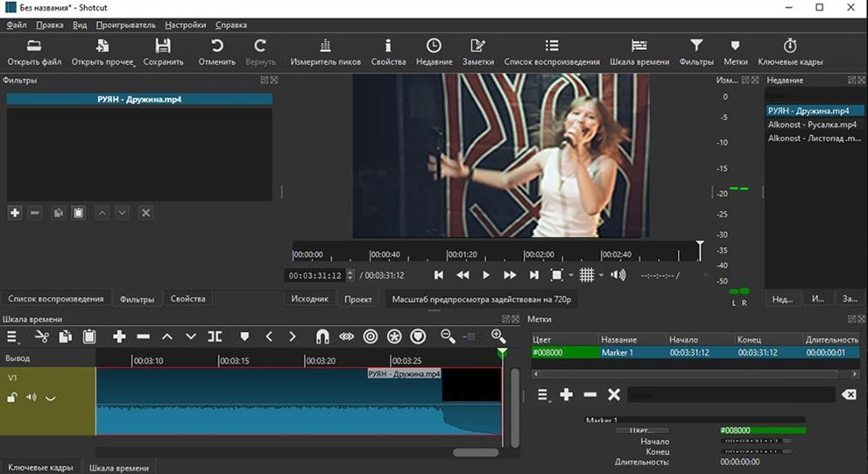Open the timeline hamburger menu
Screen dimensions: 868x474
click(x=13, y=336)
